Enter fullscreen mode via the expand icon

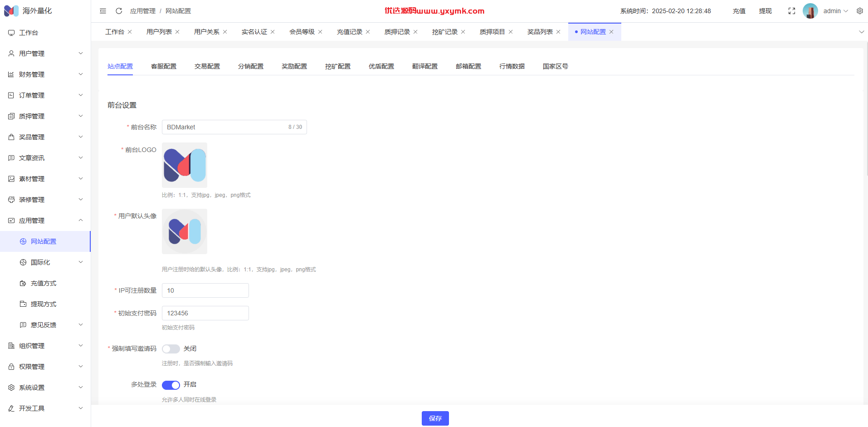(792, 11)
